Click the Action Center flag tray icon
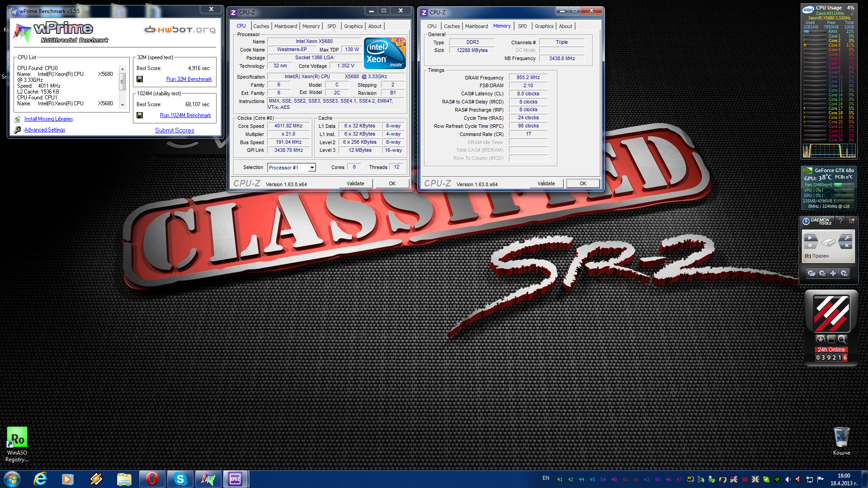The width and height of the screenshot is (868, 488). (x=821, y=479)
